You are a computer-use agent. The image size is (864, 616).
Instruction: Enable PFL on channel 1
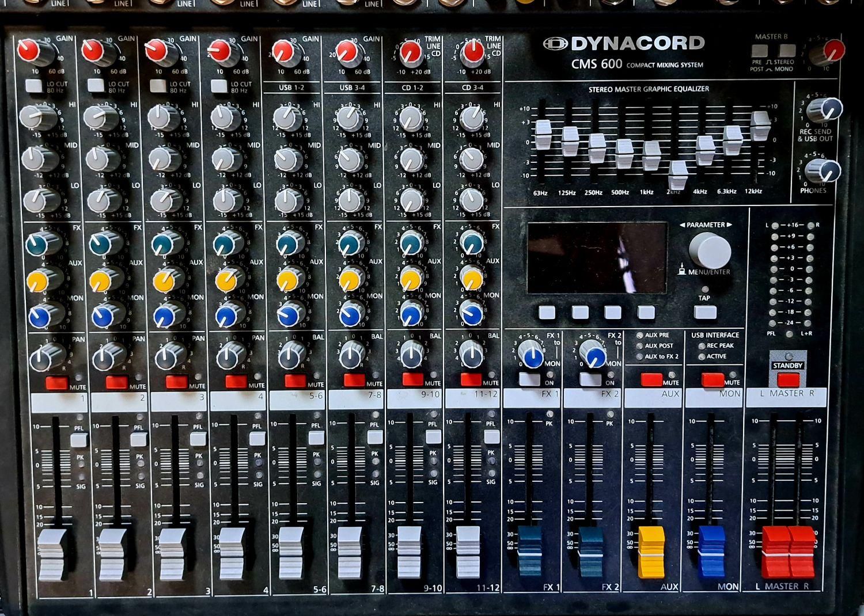tap(78, 440)
